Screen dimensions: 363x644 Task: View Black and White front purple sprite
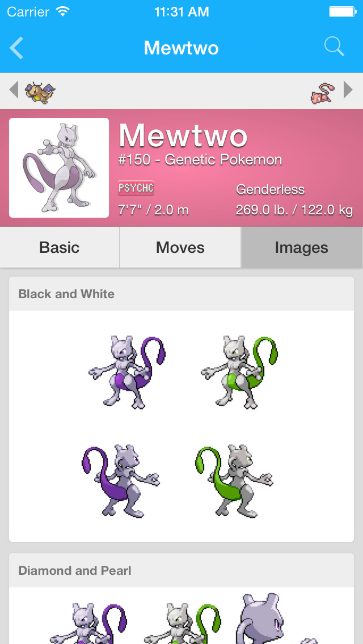click(127, 372)
